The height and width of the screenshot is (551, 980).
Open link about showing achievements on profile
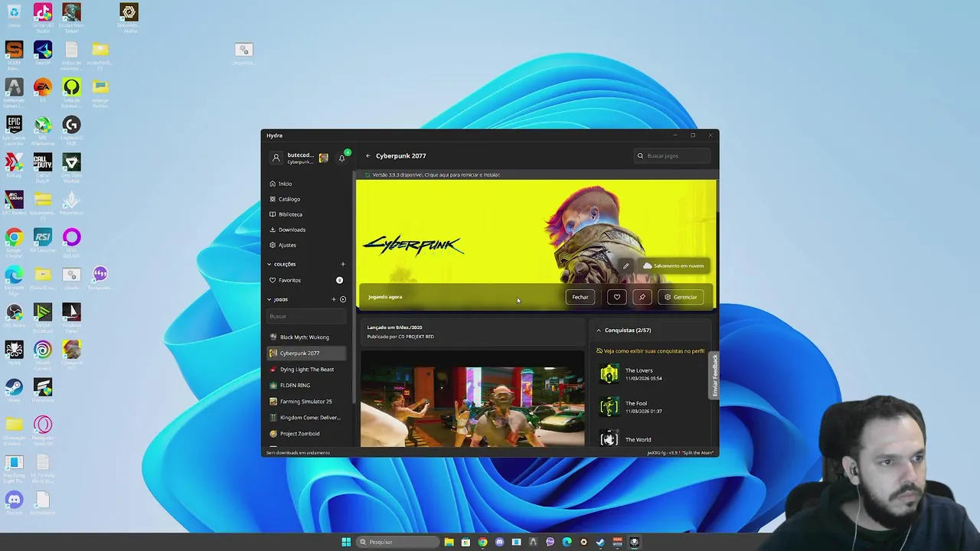pos(651,350)
